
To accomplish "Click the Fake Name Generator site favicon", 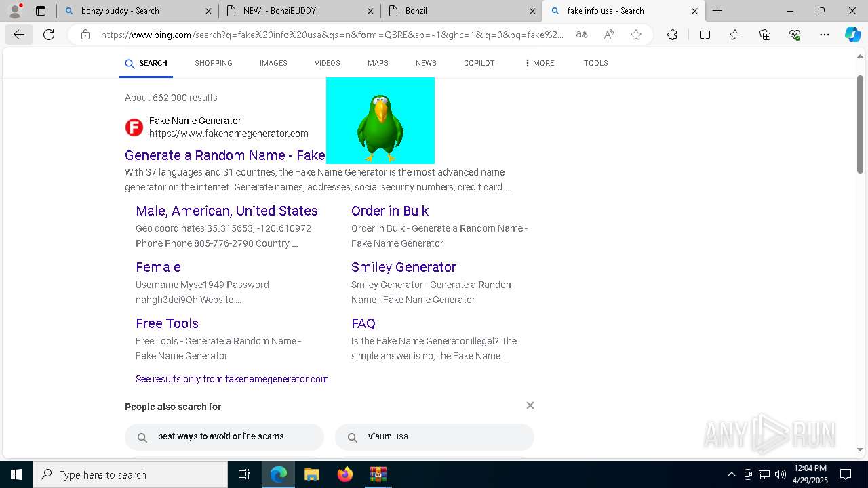I will pyautogui.click(x=134, y=127).
